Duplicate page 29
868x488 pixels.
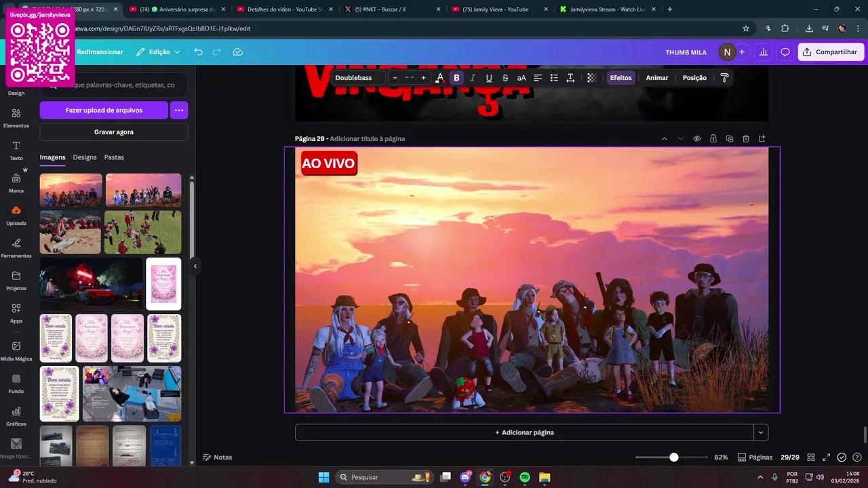[x=730, y=139]
